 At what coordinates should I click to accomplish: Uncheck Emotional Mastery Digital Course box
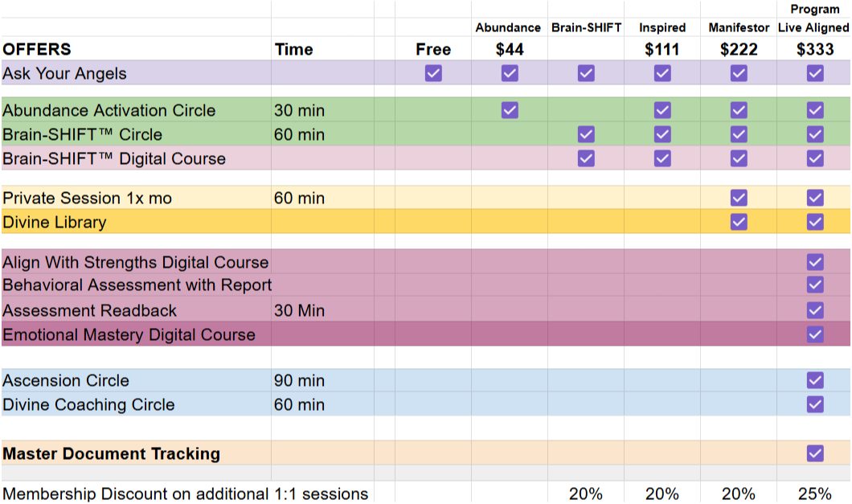click(814, 334)
